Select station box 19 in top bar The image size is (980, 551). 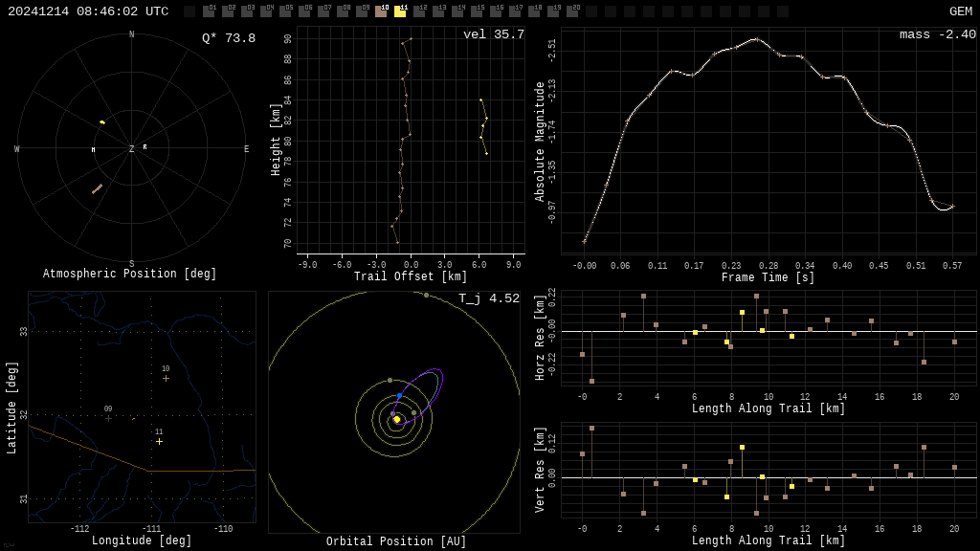[x=553, y=11]
